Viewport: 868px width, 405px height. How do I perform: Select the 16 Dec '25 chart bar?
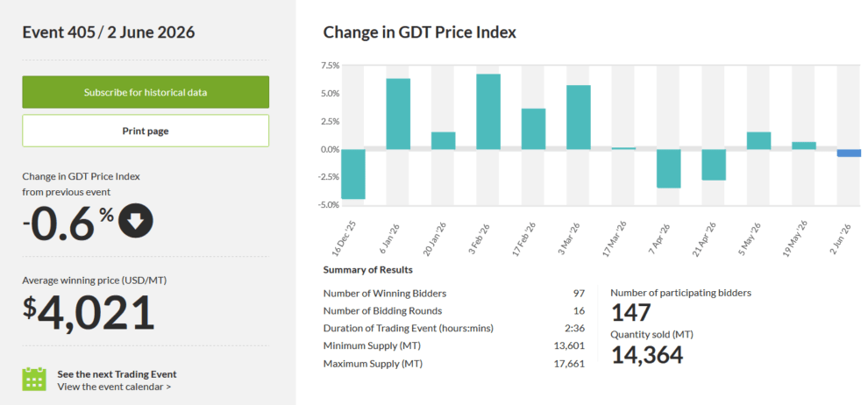353,174
